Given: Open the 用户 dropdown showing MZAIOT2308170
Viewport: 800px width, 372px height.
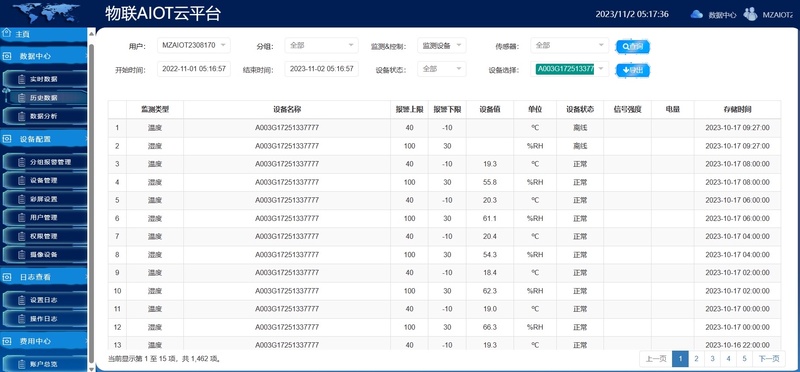Looking at the screenshot, I should click(193, 45).
